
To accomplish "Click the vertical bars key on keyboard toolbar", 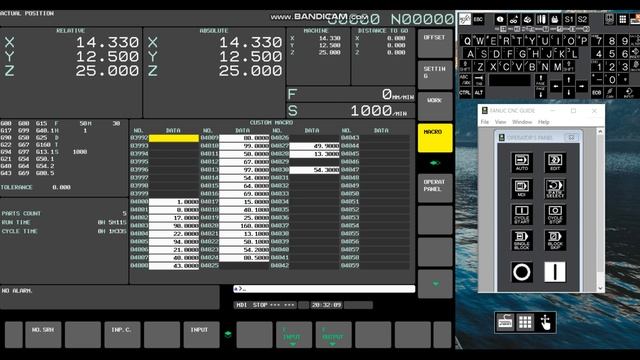I will click(542, 19).
